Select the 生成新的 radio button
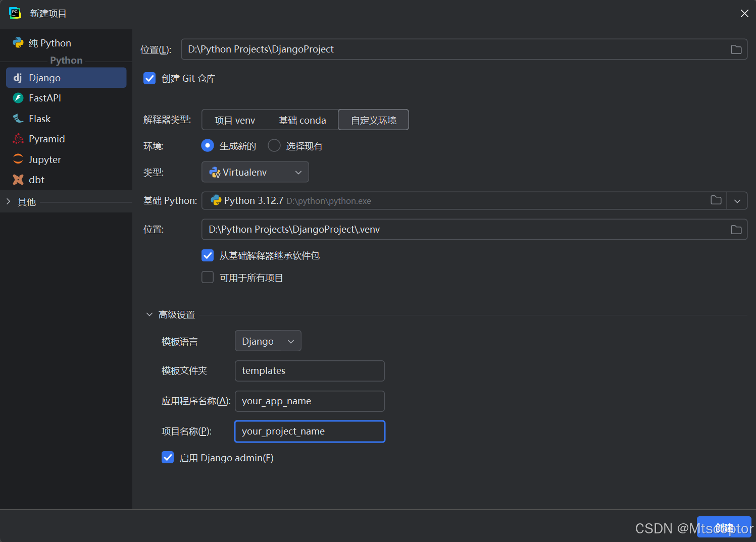The height and width of the screenshot is (542, 756). pos(208,145)
